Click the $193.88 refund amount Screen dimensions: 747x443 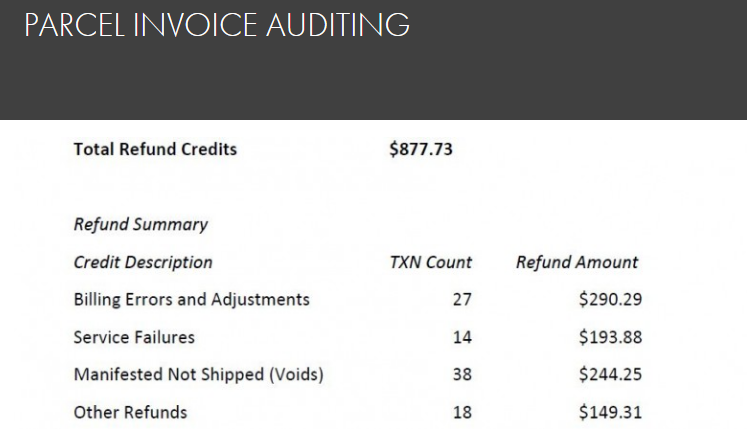[x=610, y=337]
